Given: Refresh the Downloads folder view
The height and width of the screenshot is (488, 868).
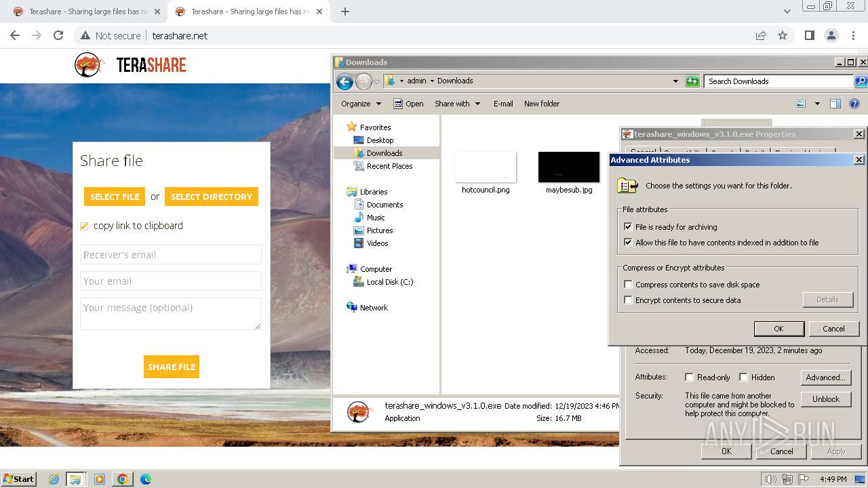Looking at the screenshot, I should [x=692, y=81].
